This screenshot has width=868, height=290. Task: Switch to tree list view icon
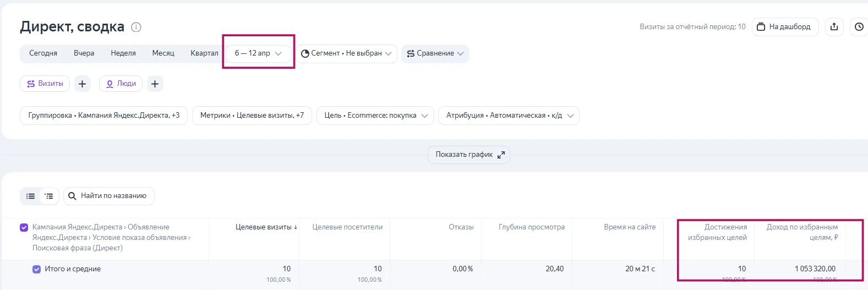point(49,196)
